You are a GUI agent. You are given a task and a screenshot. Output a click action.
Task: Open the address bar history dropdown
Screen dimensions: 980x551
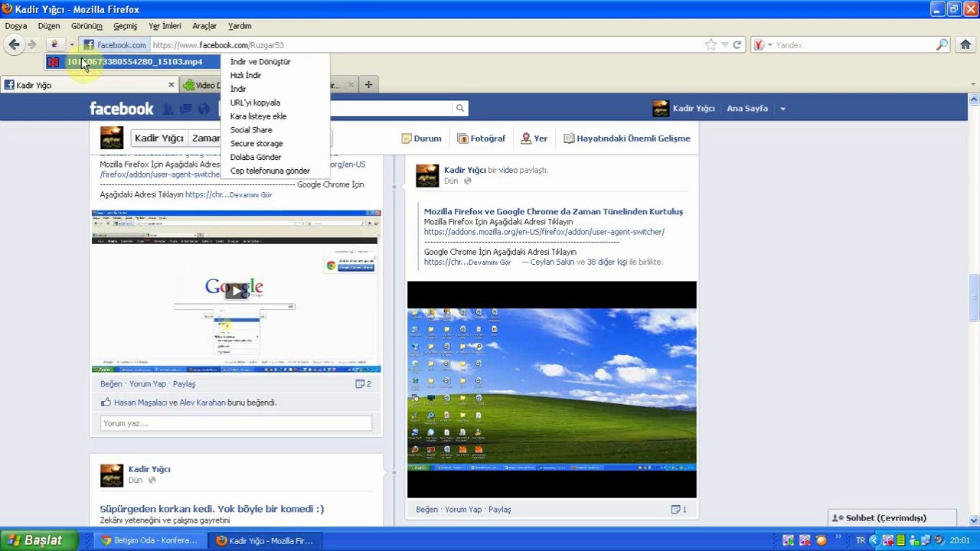[x=724, y=44]
